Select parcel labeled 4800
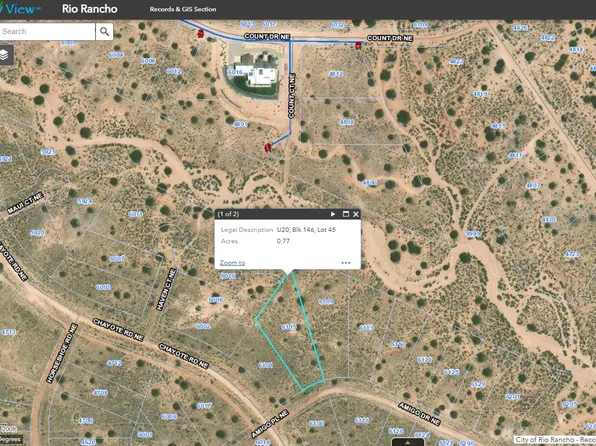596x446 pixels. coord(369,183)
